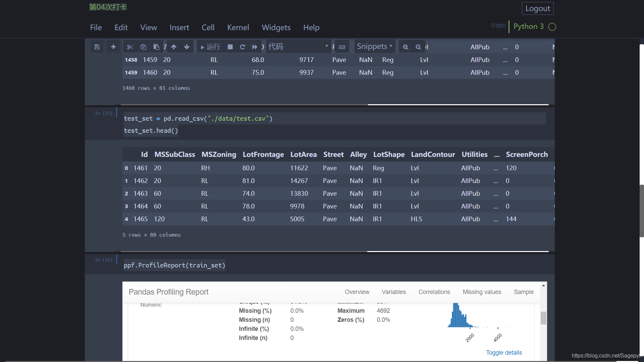Image resolution: width=644 pixels, height=362 pixels.
Task: Click the '5 rows × 80 columns' text
Action: [152, 235]
